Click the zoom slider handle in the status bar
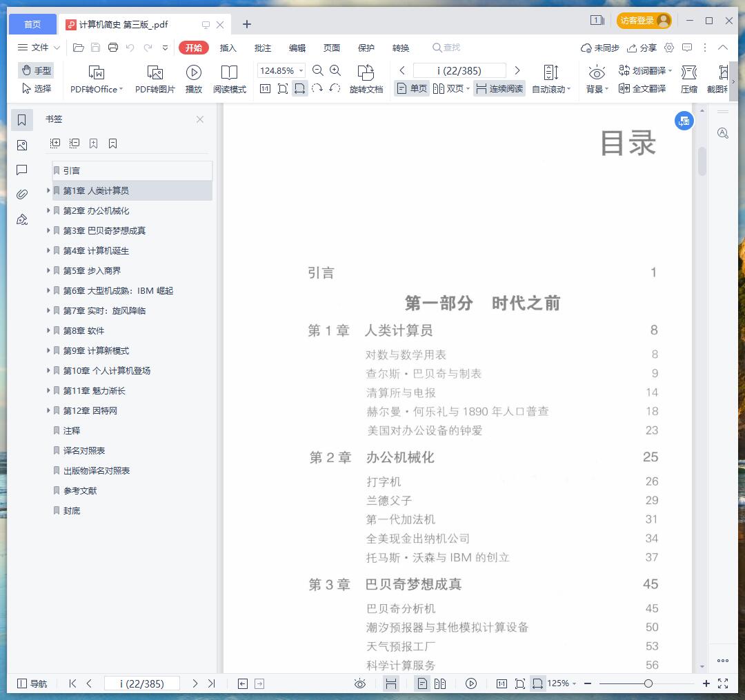745x700 pixels. point(648,683)
